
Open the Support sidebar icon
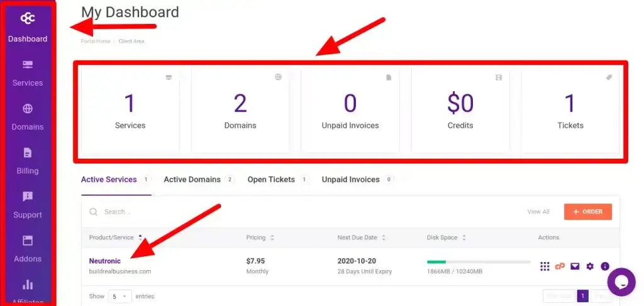(28, 197)
